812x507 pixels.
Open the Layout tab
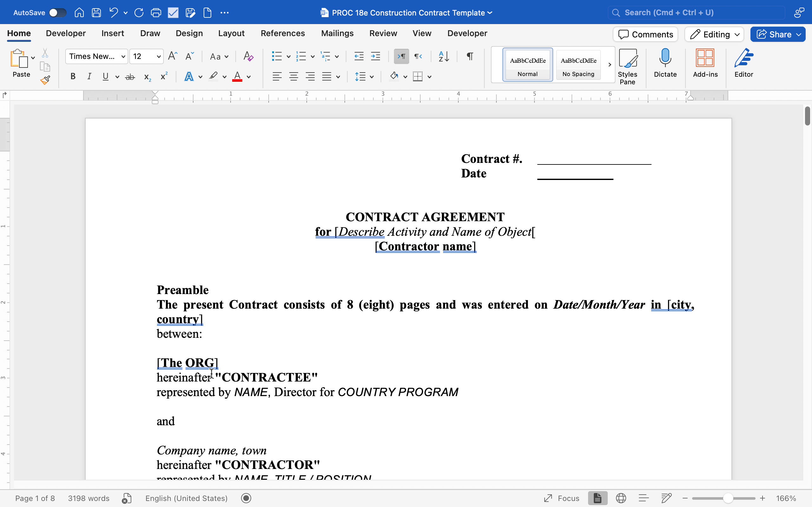pyautogui.click(x=231, y=33)
